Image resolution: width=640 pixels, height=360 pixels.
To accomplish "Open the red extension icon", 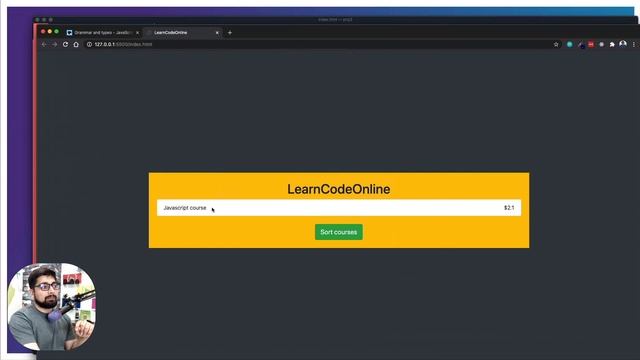I will coord(591,44).
